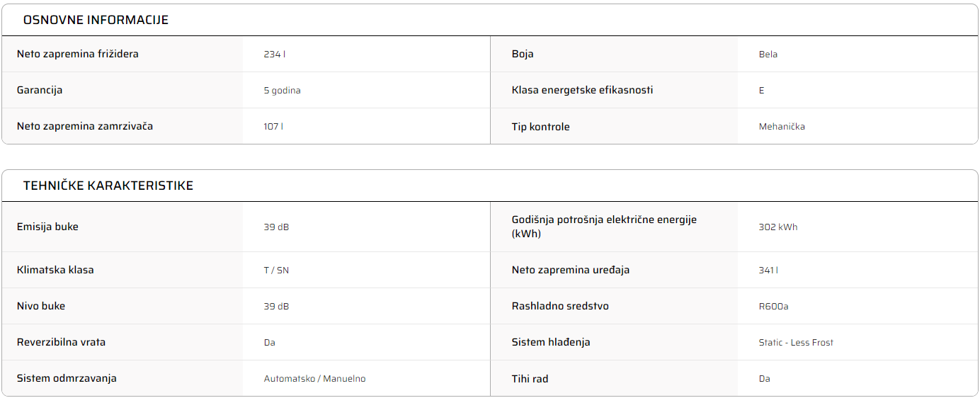This screenshot has width=980, height=398.
Task: Click the OSNOVNE INFORMACIJE section header
Action: click(96, 20)
